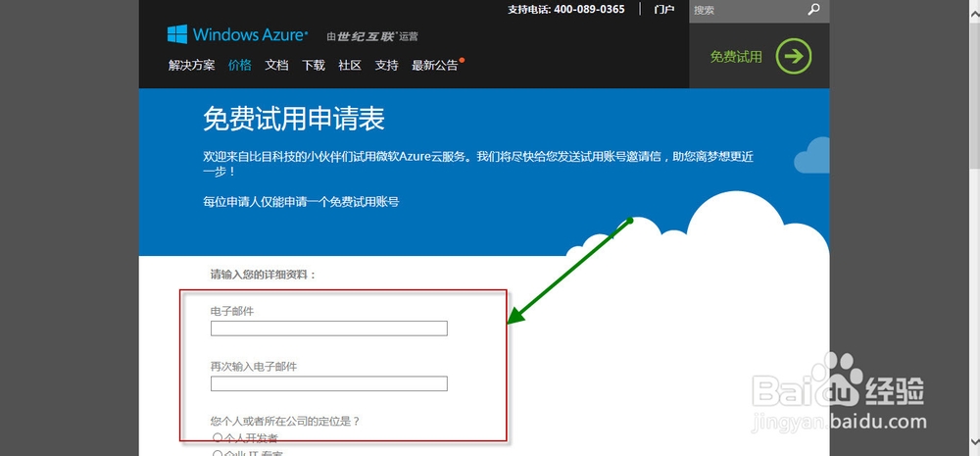The height and width of the screenshot is (456, 980).
Task: Open the 价格 menu item
Action: point(240,65)
